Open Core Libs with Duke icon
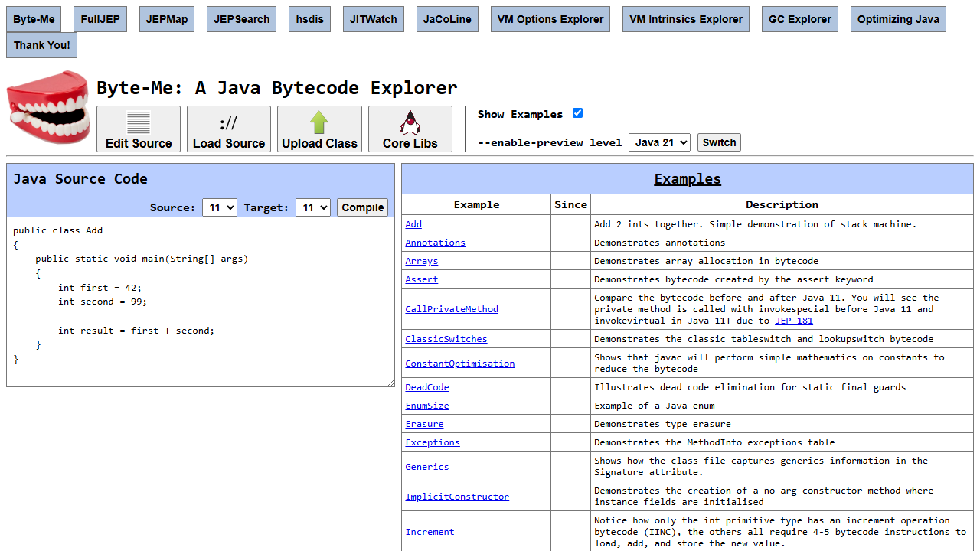Screen dimensions: 980x551 (410, 129)
